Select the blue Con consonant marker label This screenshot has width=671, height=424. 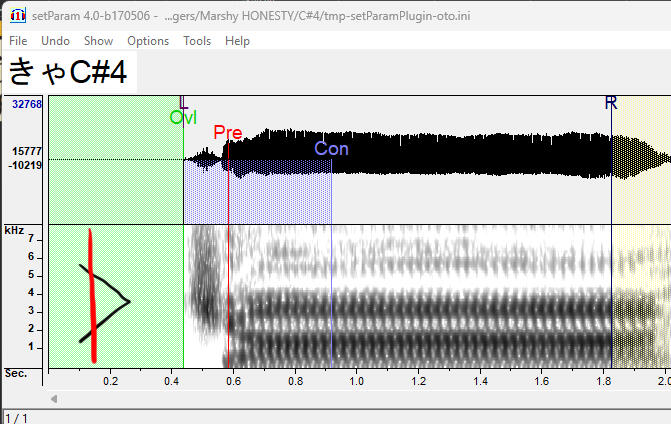tap(331, 149)
